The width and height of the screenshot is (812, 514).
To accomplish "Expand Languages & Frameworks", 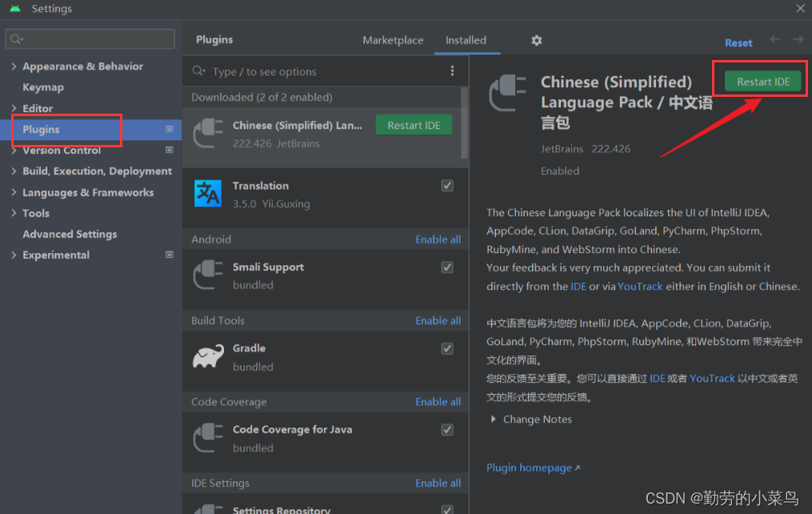I will (x=14, y=192).
